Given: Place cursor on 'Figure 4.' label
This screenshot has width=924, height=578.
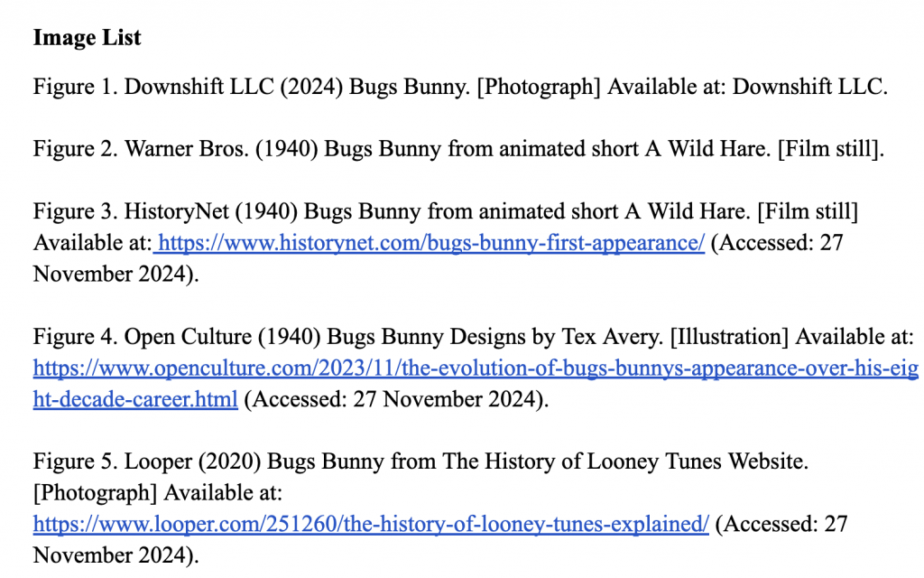Looking at the screenshot, I should [76, 337].
